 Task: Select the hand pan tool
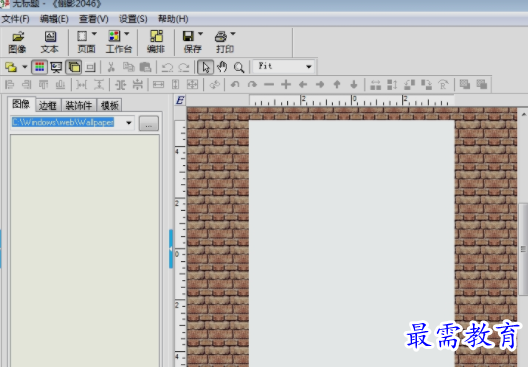pyautogui.click(x=222, y=67)
